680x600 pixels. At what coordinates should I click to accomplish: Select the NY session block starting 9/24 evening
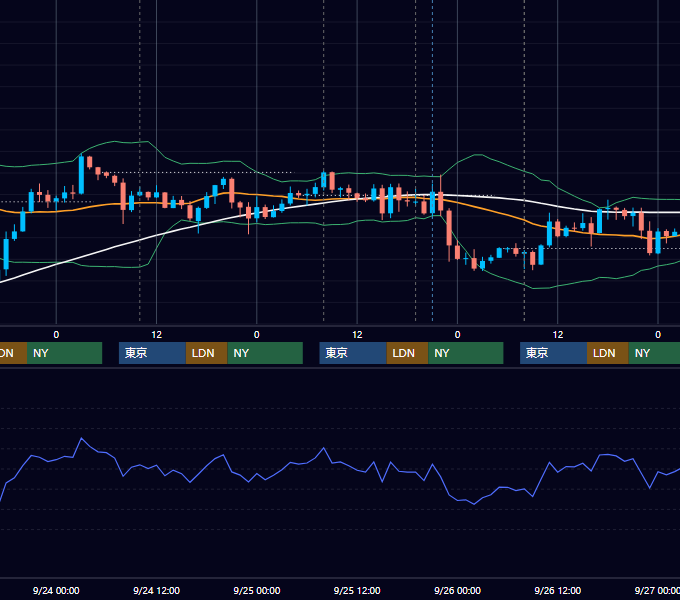(265, 353)
